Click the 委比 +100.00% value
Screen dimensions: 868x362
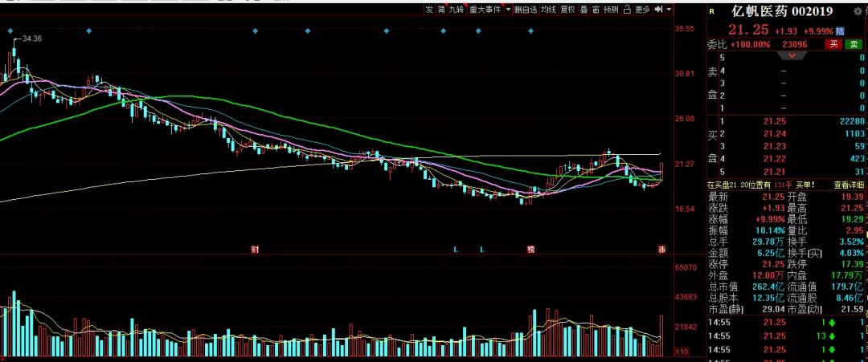pyautogui.click(x=750, y=45)
